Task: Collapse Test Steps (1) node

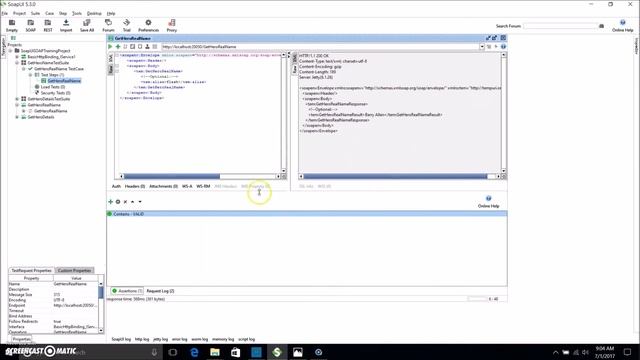Action: (30, 75)
